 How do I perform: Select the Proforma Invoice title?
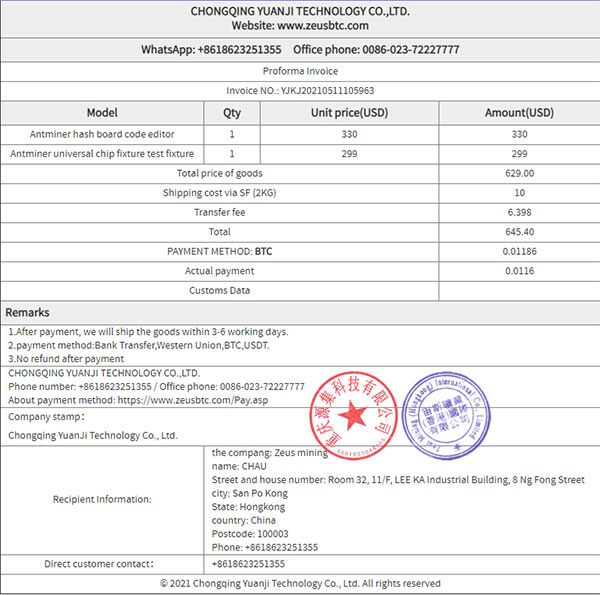300,71
